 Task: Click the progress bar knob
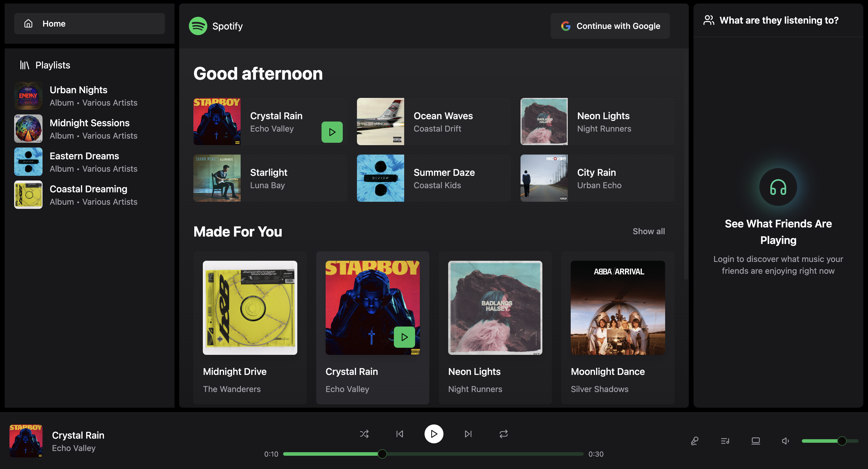pos(382,454)
